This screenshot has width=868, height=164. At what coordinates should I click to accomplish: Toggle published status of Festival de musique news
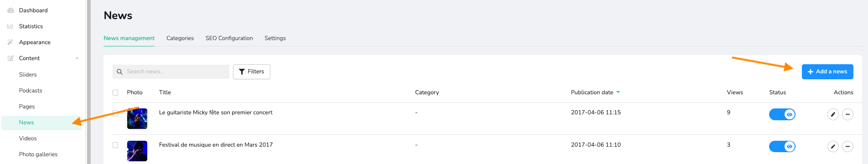(x=782, y=146)
